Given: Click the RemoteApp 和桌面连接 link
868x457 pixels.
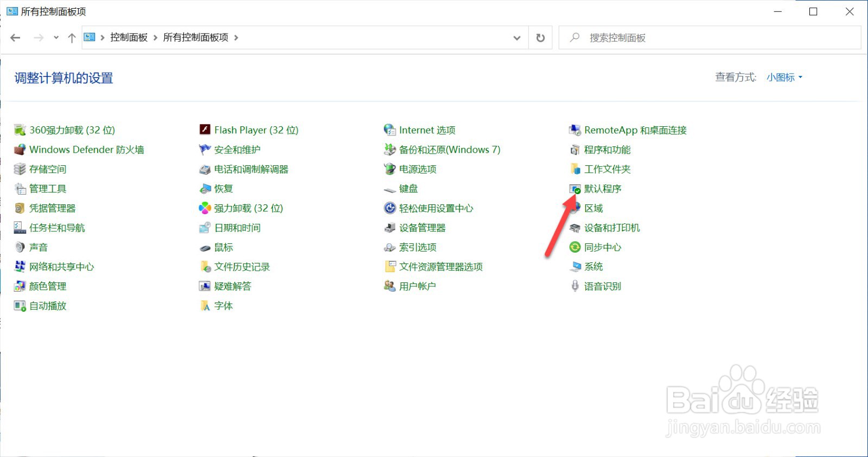Looking at the screenshot, I should pyautogui.click(x=635, y=130).
